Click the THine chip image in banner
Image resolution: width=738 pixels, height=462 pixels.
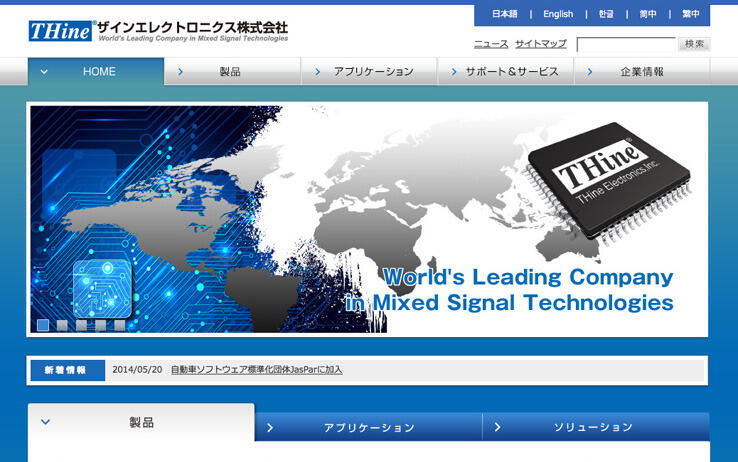coord(609,183)
